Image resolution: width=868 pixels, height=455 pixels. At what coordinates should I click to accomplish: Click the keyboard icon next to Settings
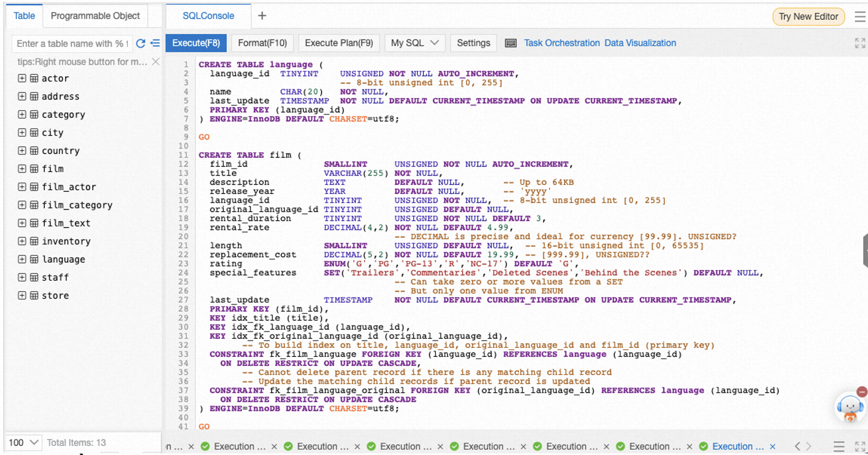pyautogui.click(x=511, y=43)
